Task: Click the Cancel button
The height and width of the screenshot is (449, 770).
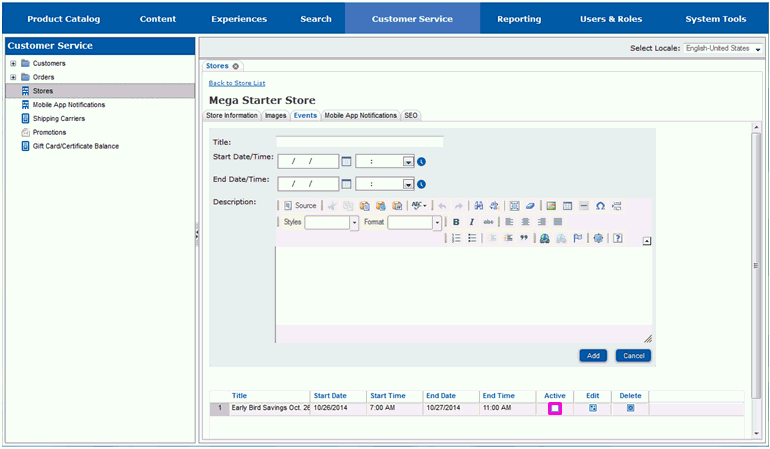Action: (633, 356)
